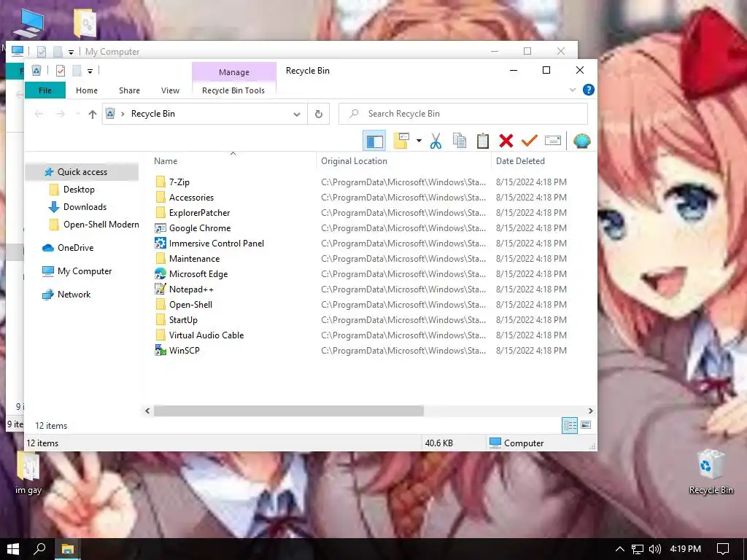Image resolution: width=747 pixels, height=560 pixels.
Task: Show hidden tray icons chevron
Action: click(619, 549)
